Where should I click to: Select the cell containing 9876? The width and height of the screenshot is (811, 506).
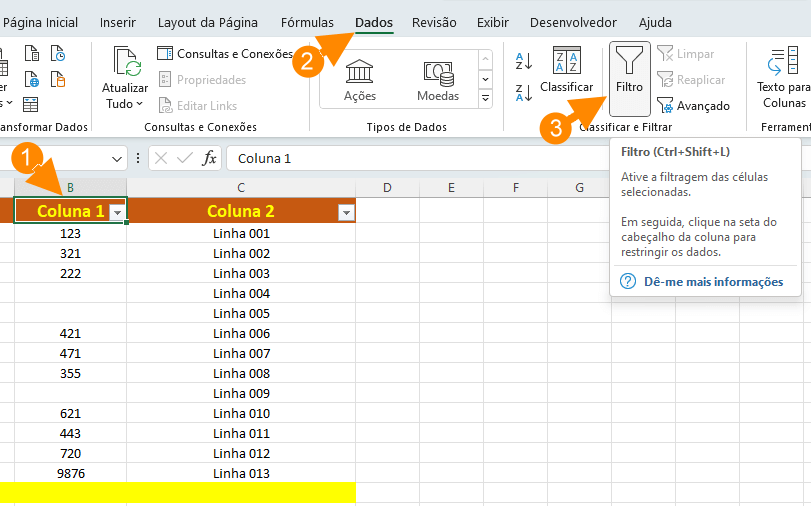pyautogui.click(x=70, y=473)
